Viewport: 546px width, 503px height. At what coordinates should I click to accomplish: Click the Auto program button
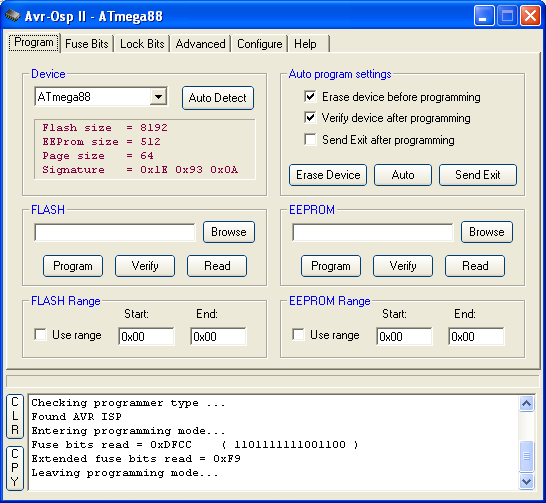(403, 175)
